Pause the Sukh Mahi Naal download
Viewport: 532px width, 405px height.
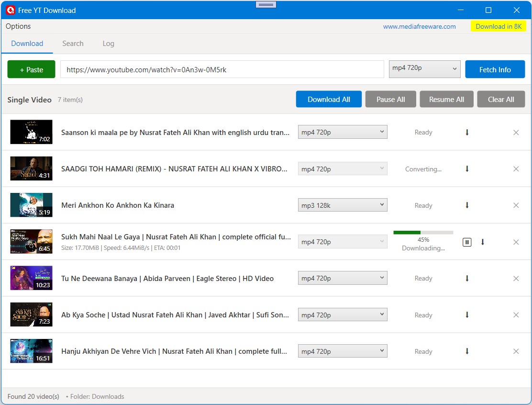click(x=466, y=242)
